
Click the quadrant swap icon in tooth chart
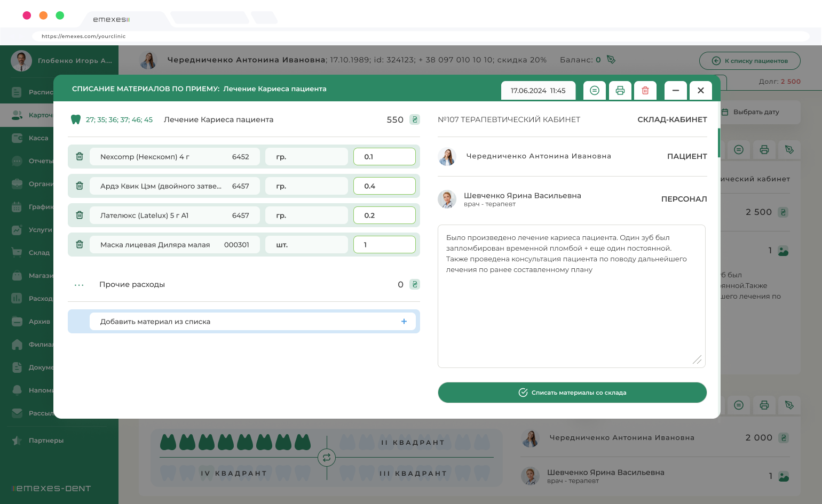coord(327,458)
